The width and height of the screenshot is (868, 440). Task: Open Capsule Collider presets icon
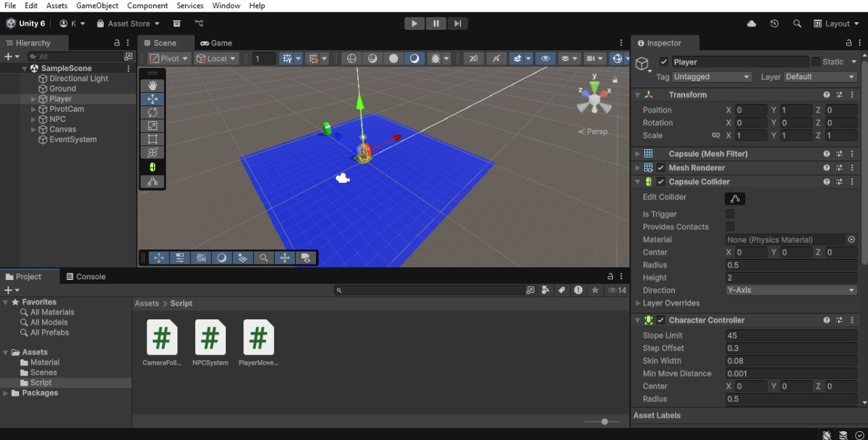click(840, 182)
